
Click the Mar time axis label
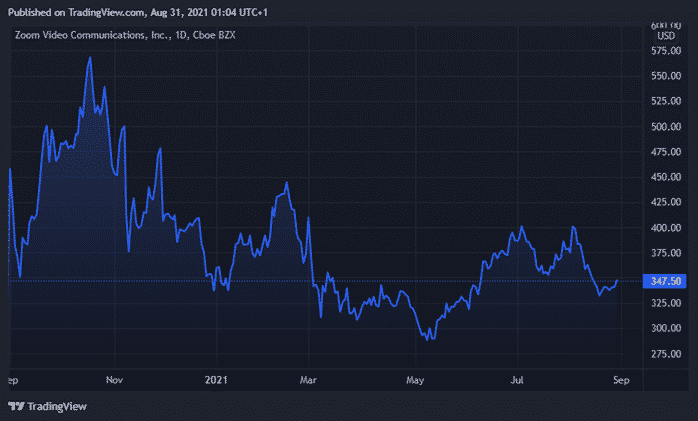(x=308, y=380)
